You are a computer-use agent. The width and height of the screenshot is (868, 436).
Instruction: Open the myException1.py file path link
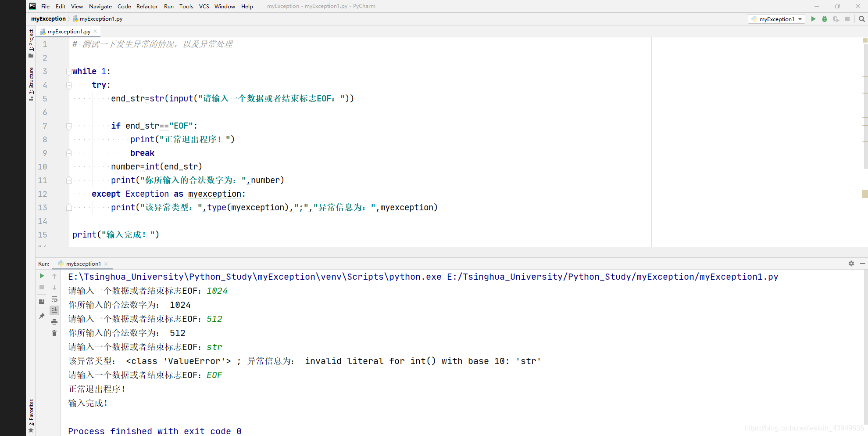[x=612, y=277]
